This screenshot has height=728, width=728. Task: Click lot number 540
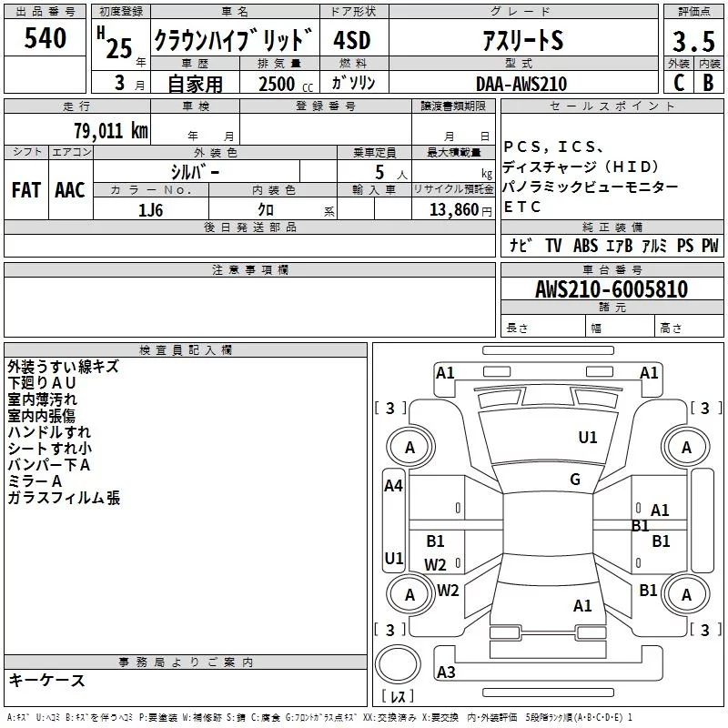[45, 37]
